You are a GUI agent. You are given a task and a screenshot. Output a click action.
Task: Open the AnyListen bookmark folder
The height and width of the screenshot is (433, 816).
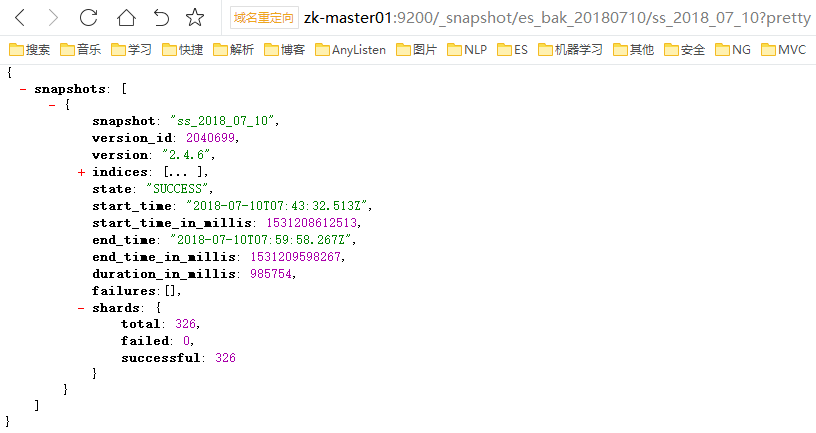coord(351,50)
